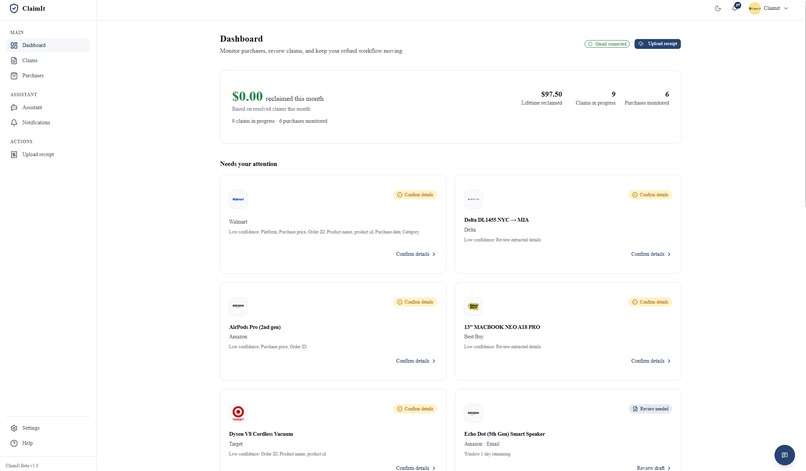The image size is (806, 471).
Task: Click Confirm details link on MacBook card
Action: tap(651, 361)
